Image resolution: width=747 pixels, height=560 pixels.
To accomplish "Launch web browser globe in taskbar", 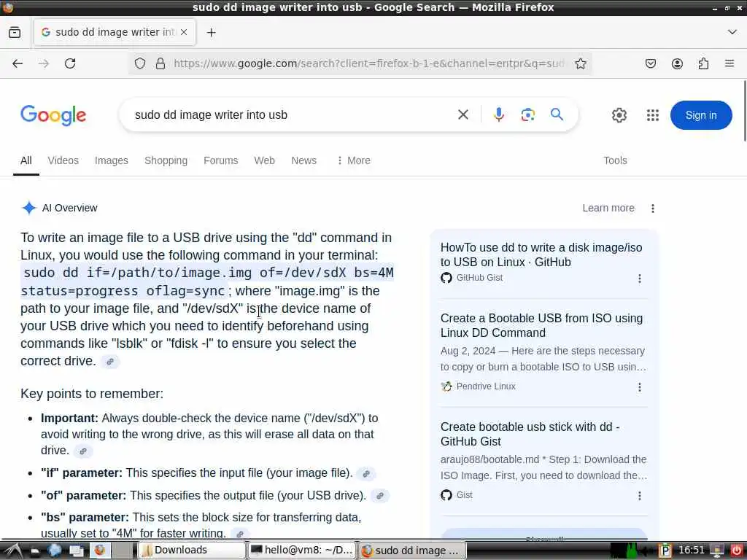I will [x=54, y=551].
